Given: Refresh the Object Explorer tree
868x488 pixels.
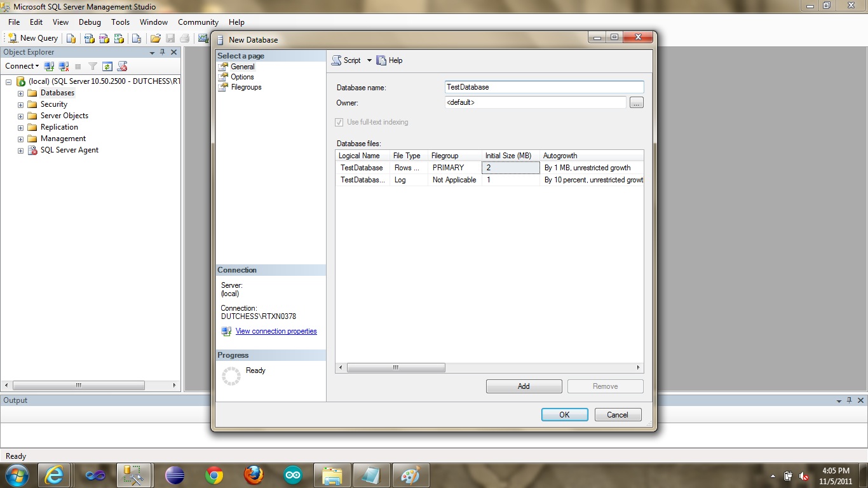Looking at the screenshot, I should [107, 65].
